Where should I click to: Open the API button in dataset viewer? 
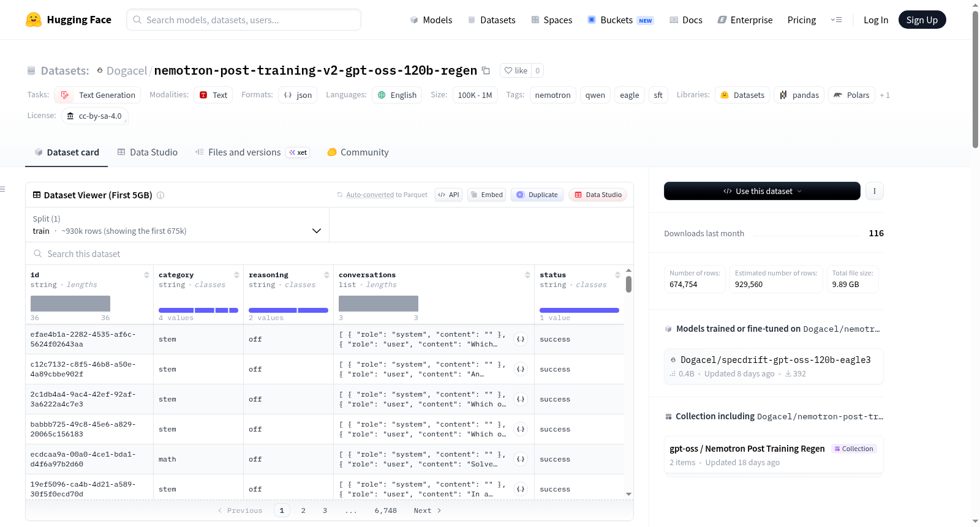(448, 195)
